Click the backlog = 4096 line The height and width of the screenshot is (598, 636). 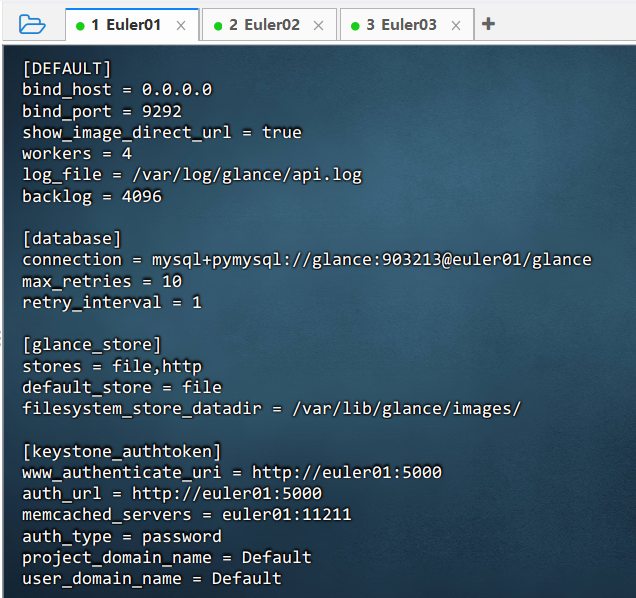92,196
